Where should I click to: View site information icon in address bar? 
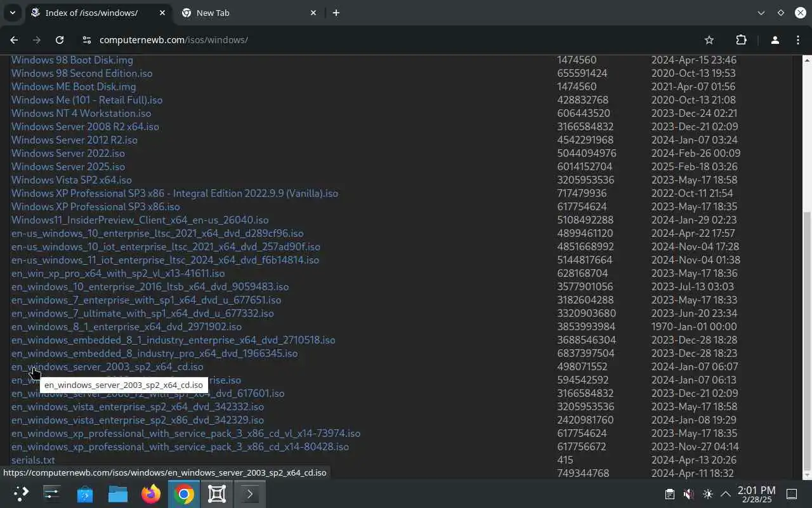(87, 40)
